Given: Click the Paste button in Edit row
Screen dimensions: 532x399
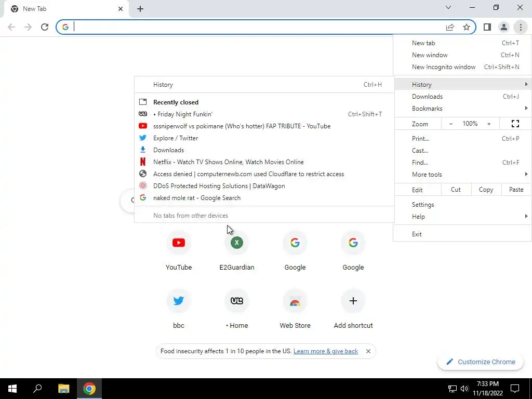Looking at the screenshot, I should coord(516,190).
